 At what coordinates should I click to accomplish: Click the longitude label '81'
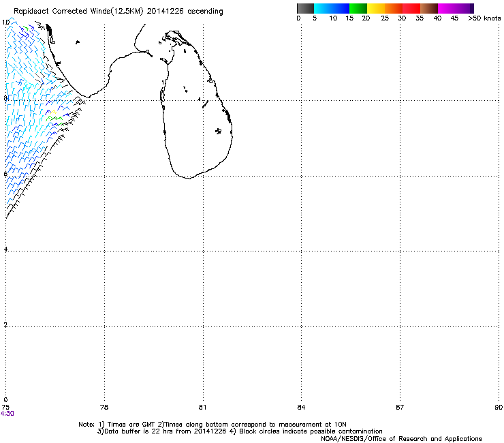[202, 407]
